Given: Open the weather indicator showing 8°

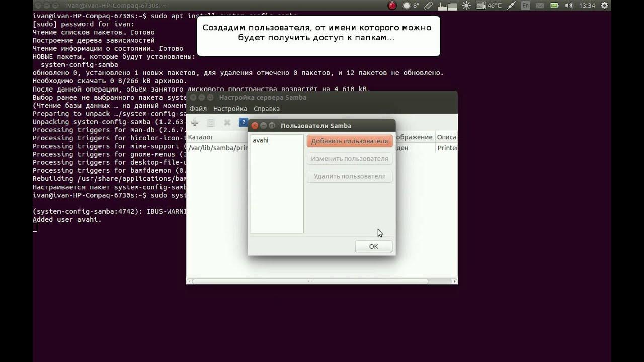Looking at the screenshot, I should tap(411, 6).
